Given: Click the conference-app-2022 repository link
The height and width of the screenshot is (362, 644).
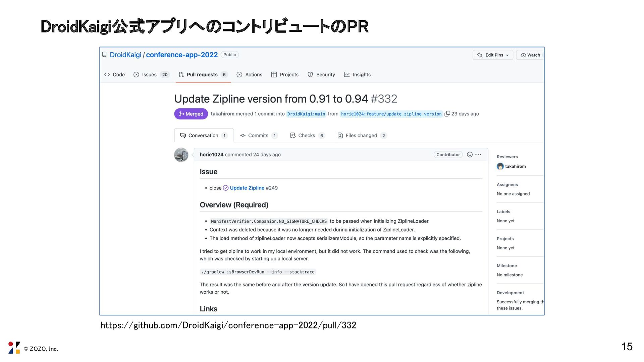Looking at the screenshot, I should pos(182,55).
